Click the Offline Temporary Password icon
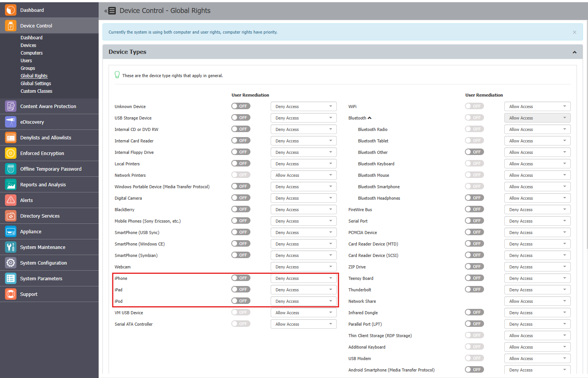The height and width of the screenshot is (378, 588). (x=11, y=169)
